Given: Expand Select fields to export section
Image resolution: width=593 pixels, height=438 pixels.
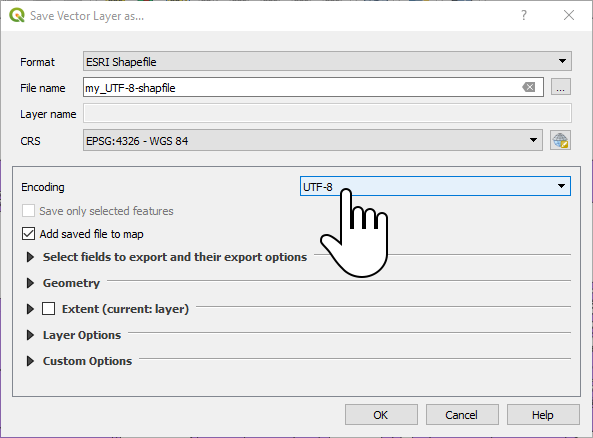Looking at the screenshot, I should [30, 257].
